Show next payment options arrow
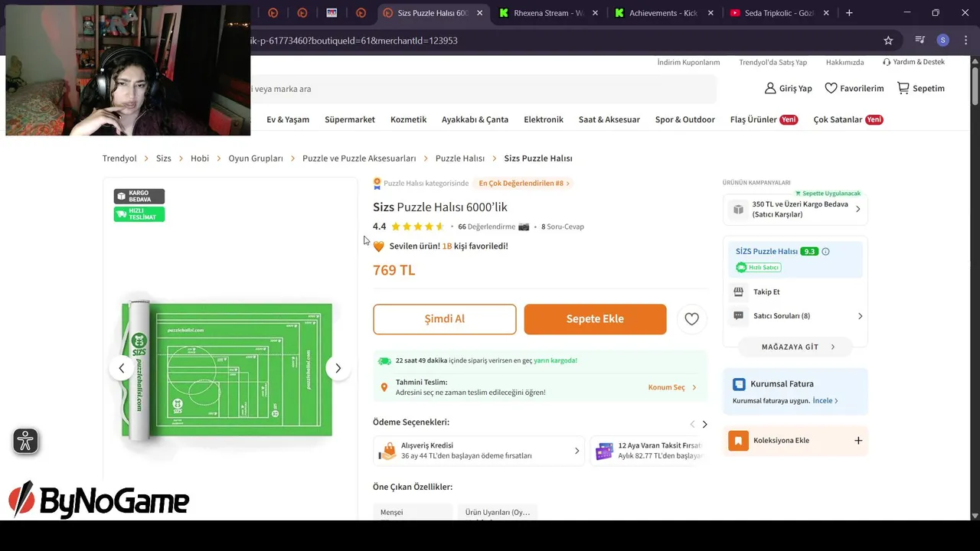980x551 pixels. [x=704, y=424]
